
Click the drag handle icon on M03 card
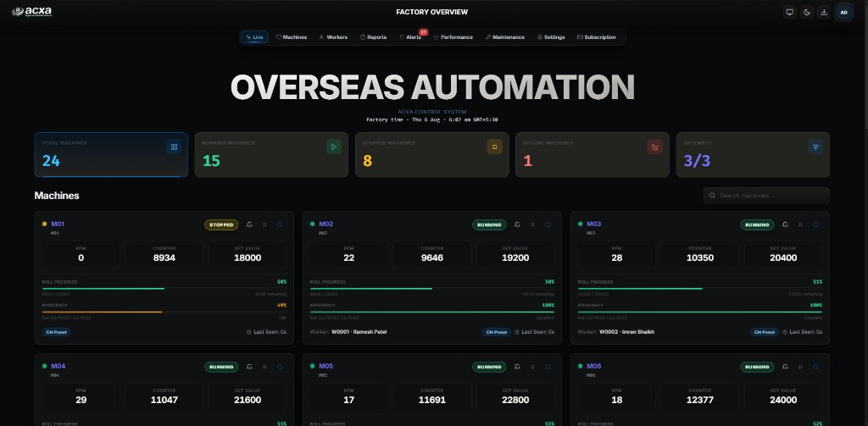click(800, 224)
